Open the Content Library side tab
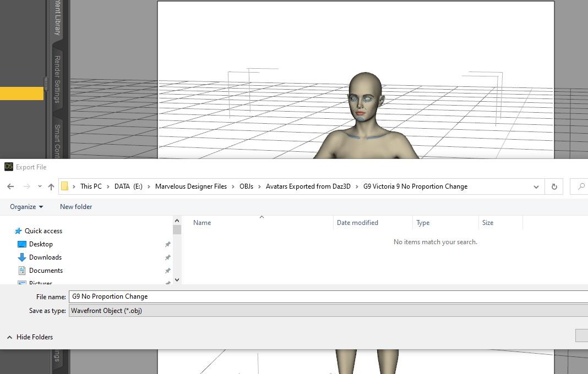588x374 pixels. (x=57, y=18)
